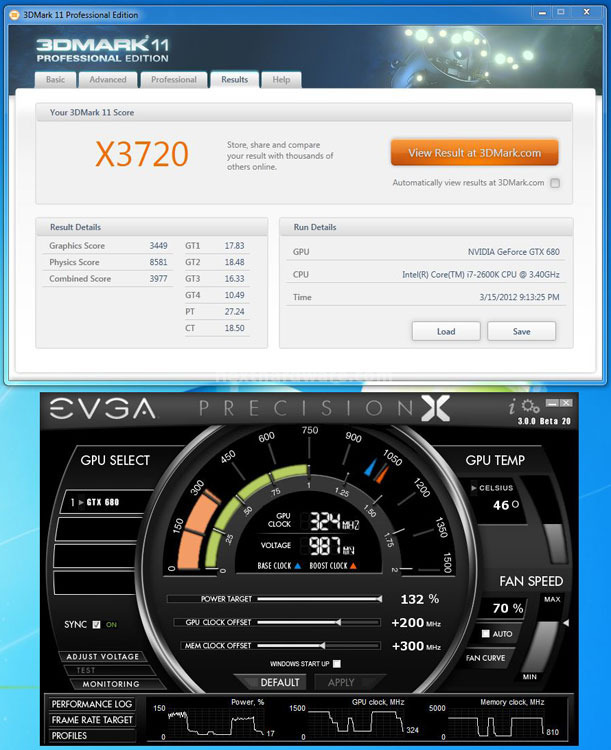The width and height of the screenshot is (611, 750).
Task: Open EVGA Precision settings gear
Action: click(x=530, y=407)
